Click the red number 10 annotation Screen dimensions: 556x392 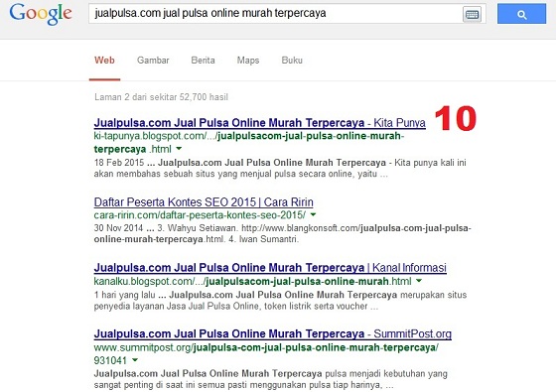(456, 118)
